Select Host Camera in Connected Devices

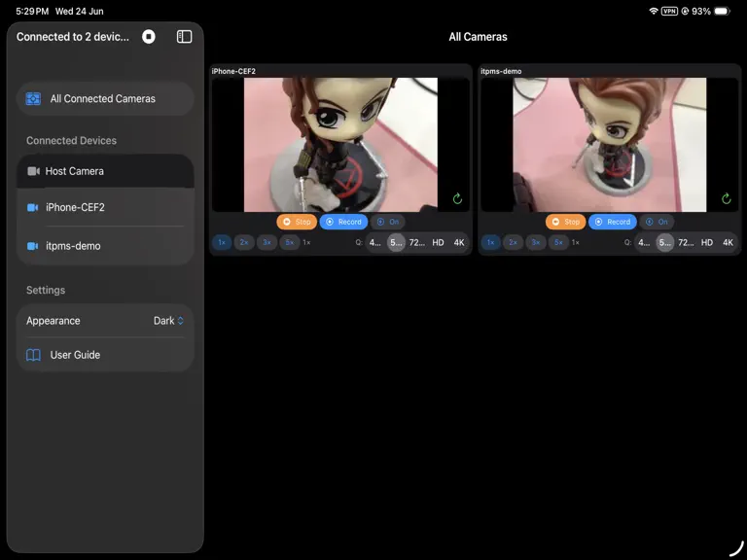click(105, 171)
